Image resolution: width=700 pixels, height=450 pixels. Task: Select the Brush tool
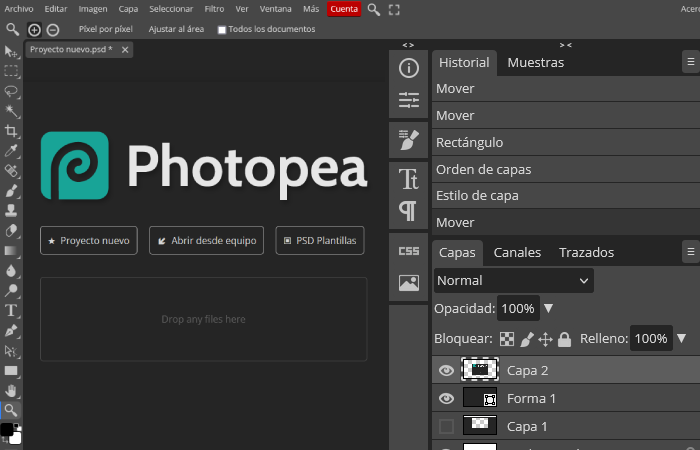coord(11,191)
